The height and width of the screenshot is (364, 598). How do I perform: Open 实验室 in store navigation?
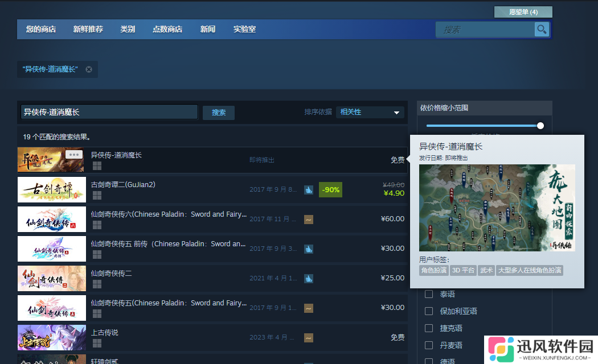(x=244, y=30)
